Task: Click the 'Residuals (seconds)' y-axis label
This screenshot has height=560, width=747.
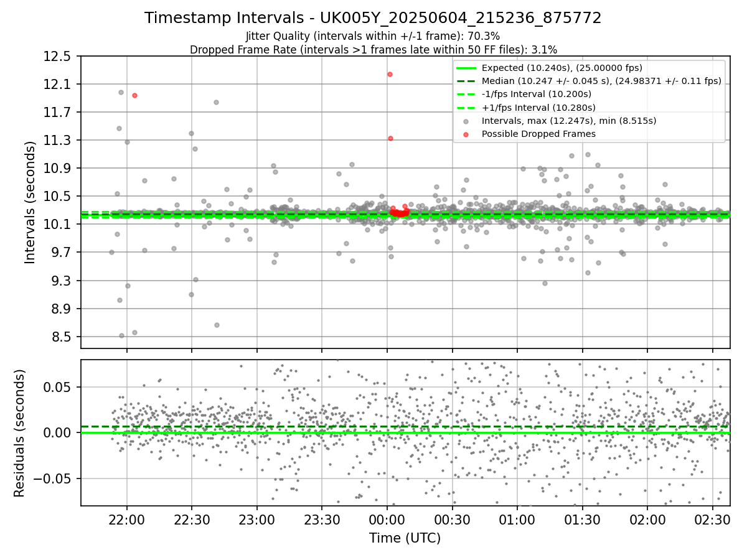Action: click(19, 433)
